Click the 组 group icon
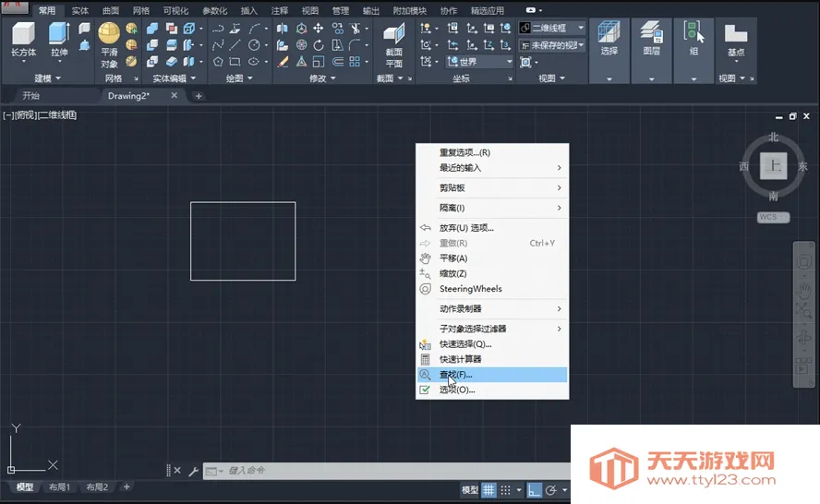This screenshot has width=820, height=504. click(x=693, y=32)
